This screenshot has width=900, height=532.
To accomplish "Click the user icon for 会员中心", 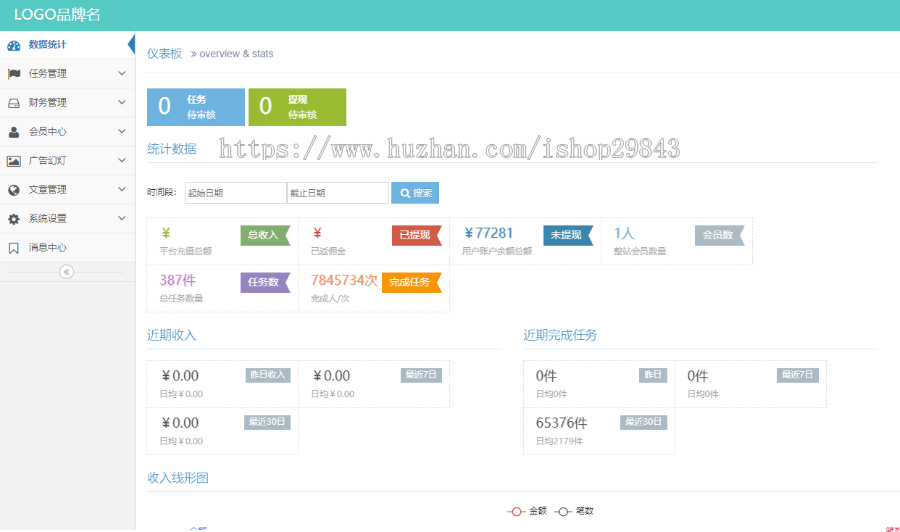I will 14,132.
